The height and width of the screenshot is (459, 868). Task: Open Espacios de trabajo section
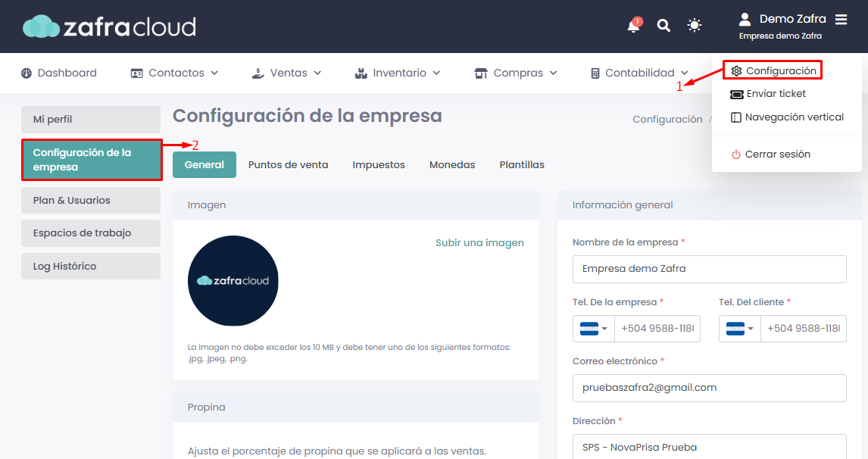(91, 233)
